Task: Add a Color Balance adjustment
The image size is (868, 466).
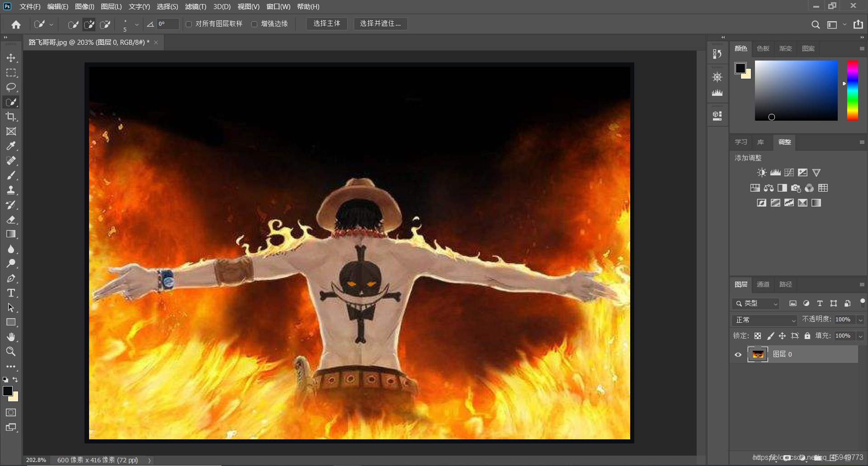Action: point(769,188)
